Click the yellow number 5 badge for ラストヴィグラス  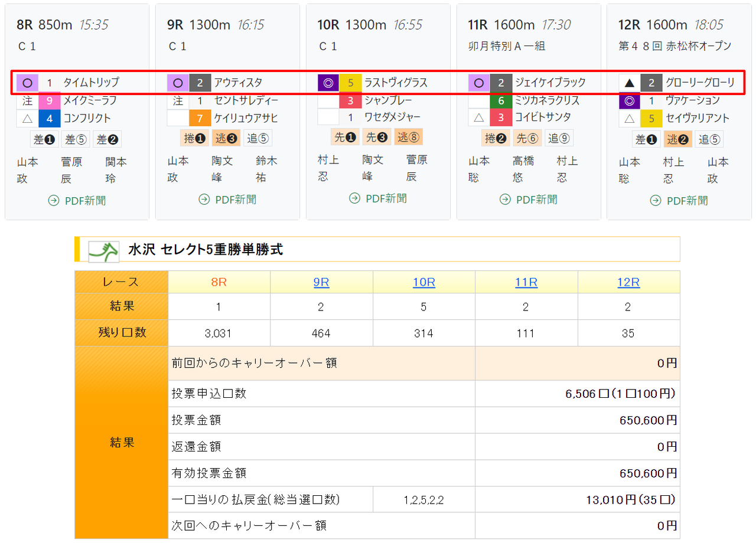click(x=351, y=83)
